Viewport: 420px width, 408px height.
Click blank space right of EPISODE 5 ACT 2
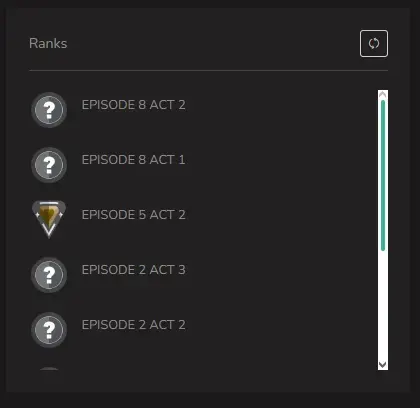click(280, 215)
